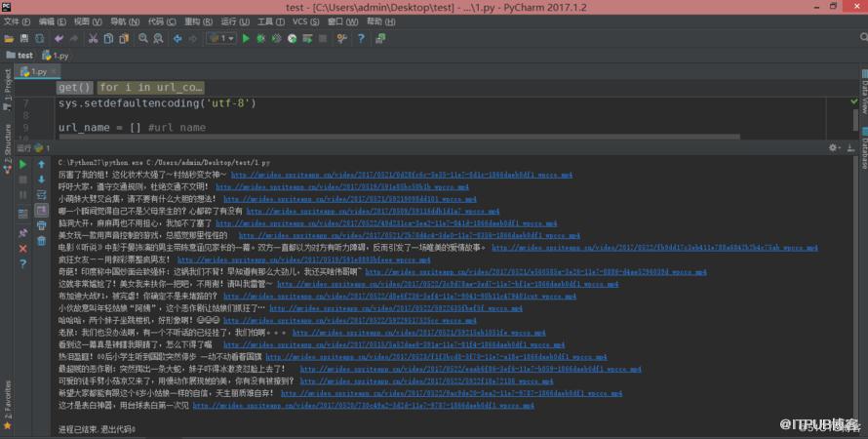Screen dimensions: 868x439
Task: Open the 帮助 (H) menu
Action: click(380, 21)
